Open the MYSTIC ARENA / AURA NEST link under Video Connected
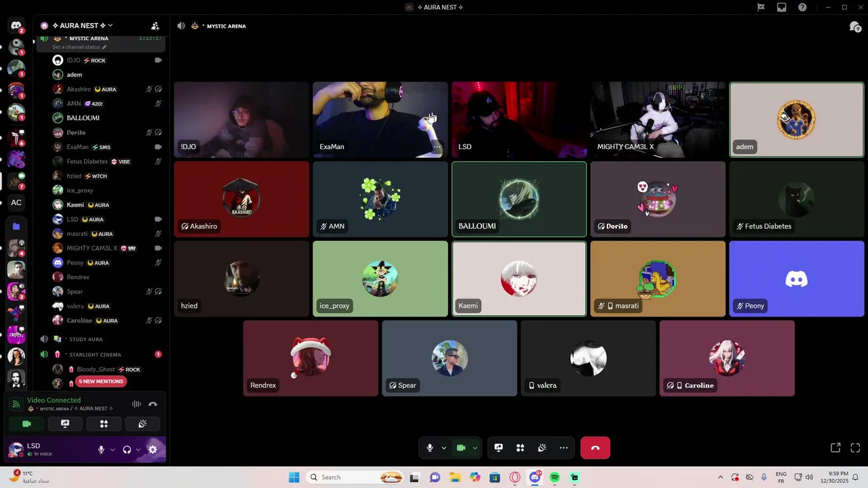 click(70, 409)
